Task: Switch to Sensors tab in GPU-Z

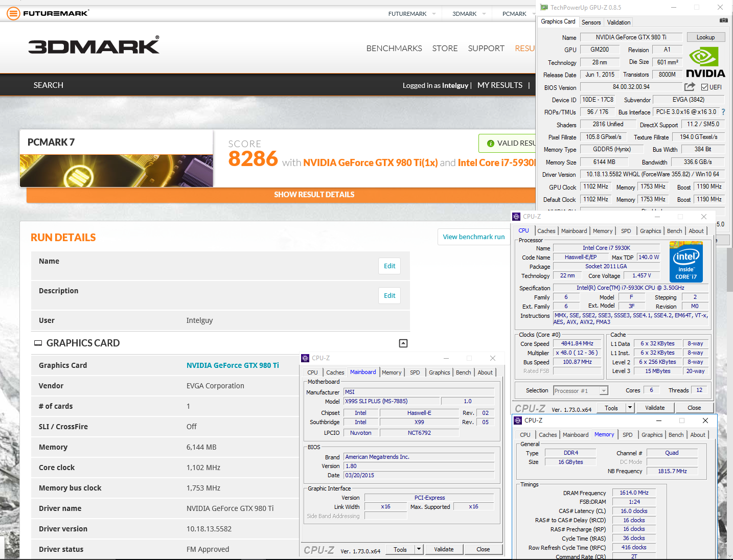Action: pos(591,22)
